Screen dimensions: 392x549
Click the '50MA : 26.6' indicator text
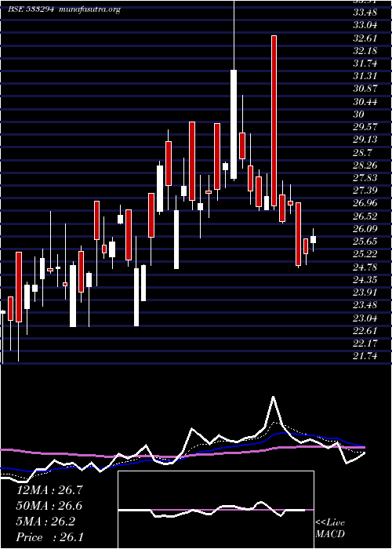tap(49, 506)
